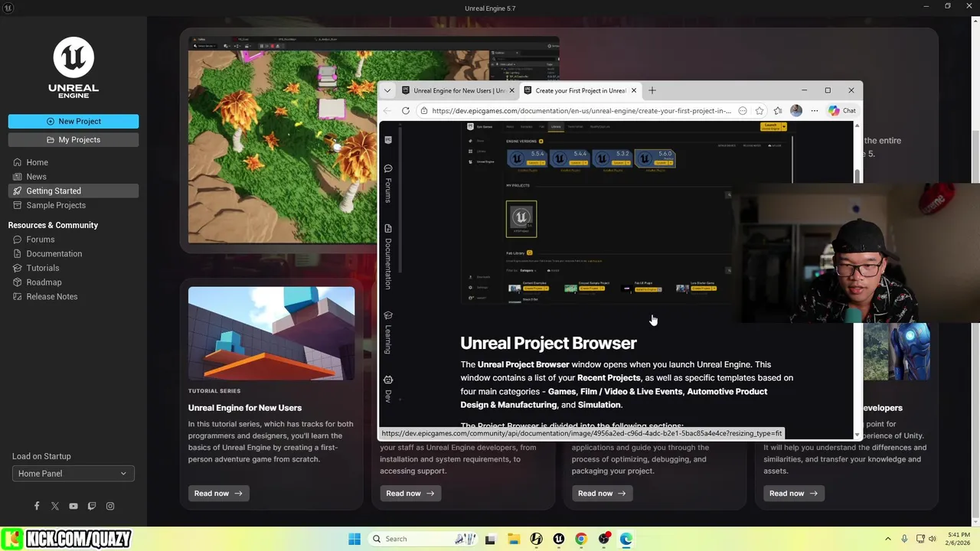Image resolution: width=980 pixels, height=551 pixels.
Task: Open Learning in the Epic docs side rail
Action: [388, 333]
